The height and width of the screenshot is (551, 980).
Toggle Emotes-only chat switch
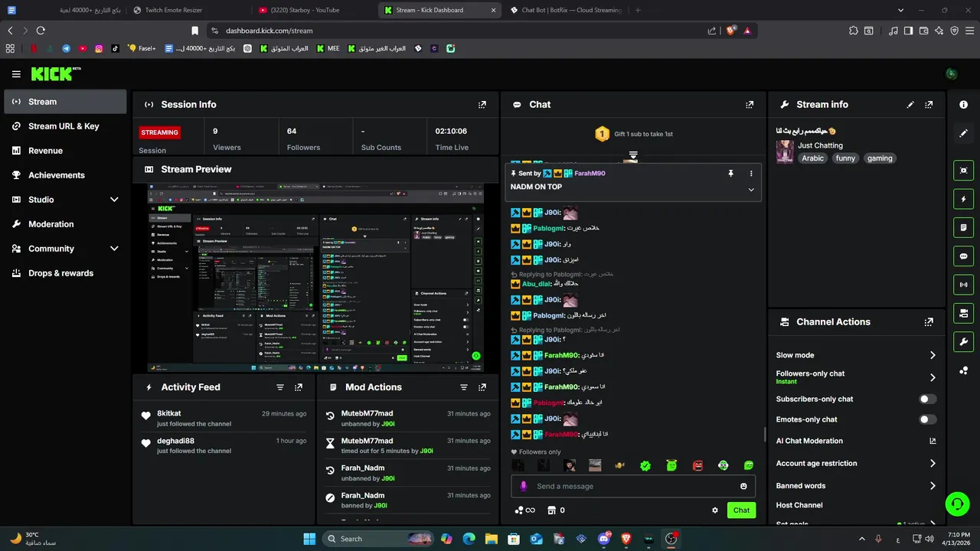tap(927, 419)
